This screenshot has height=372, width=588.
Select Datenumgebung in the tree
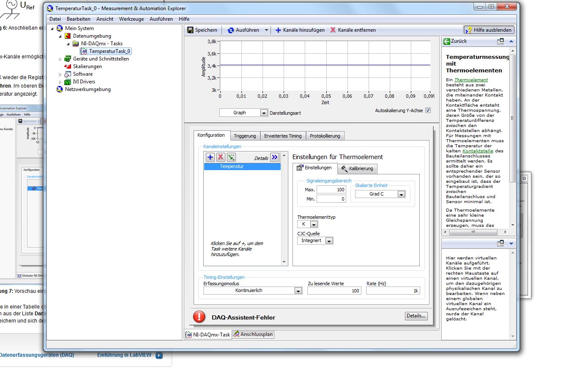click(92, 36)
